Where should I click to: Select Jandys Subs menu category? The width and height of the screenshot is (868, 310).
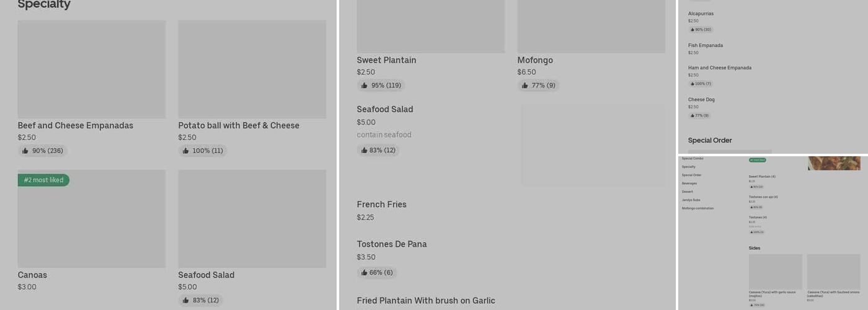(691, 200)
